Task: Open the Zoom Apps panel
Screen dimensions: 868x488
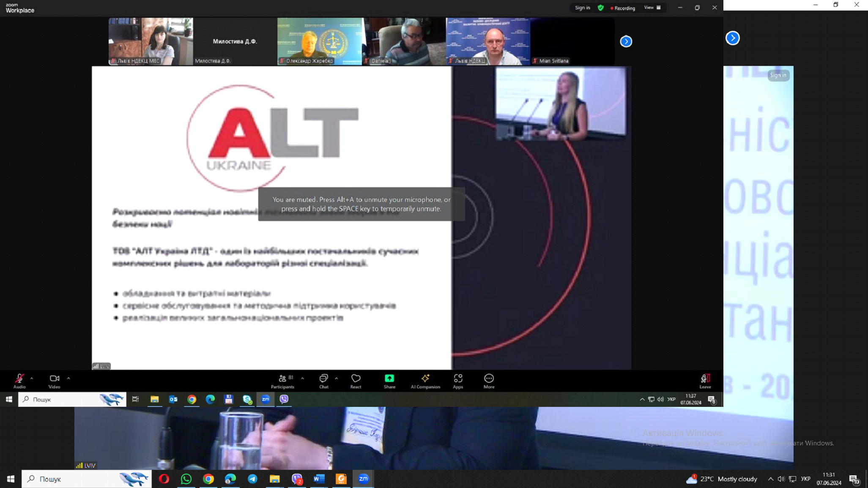Action: (458, 381)
